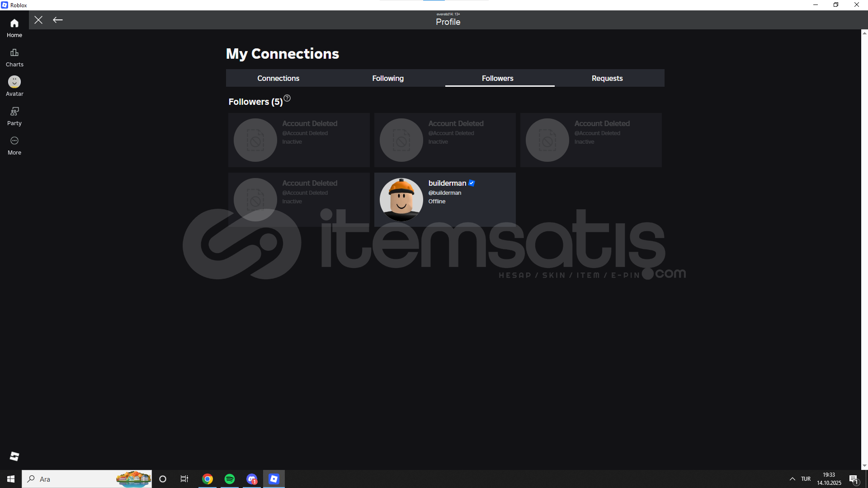Click the back arrow in top bar
The image size is (868, 488).
pos(58,20)
